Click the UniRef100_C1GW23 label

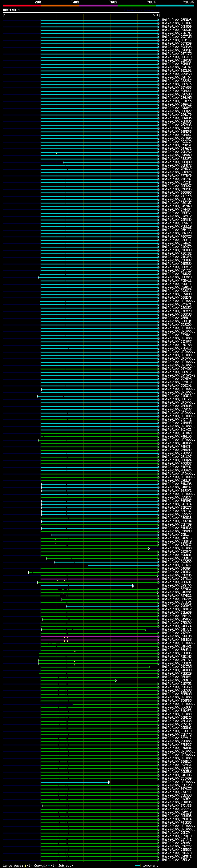(176, 396)
